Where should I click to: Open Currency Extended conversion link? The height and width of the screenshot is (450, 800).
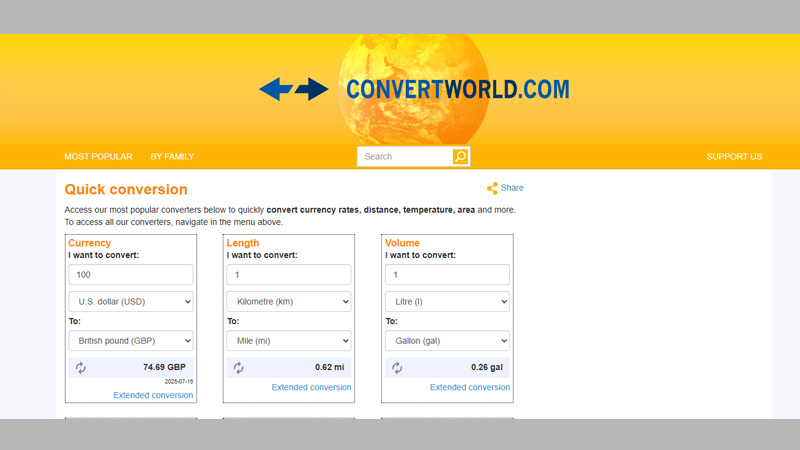point(153,395)
